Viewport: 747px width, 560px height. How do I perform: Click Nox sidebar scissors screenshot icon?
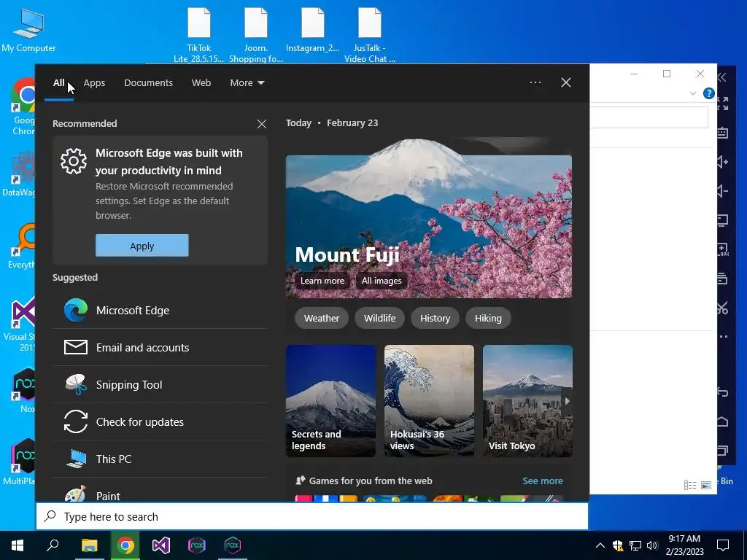722,308
